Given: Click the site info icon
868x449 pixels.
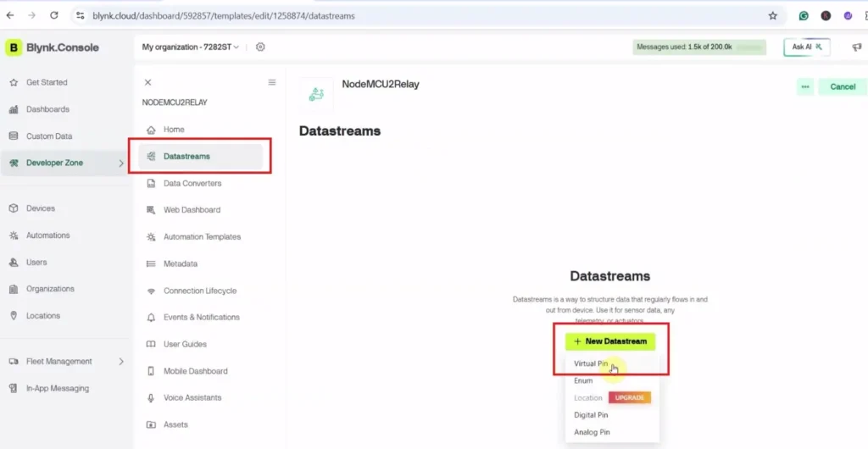Looking at the screenshot, I should click(x=81, y=16).
